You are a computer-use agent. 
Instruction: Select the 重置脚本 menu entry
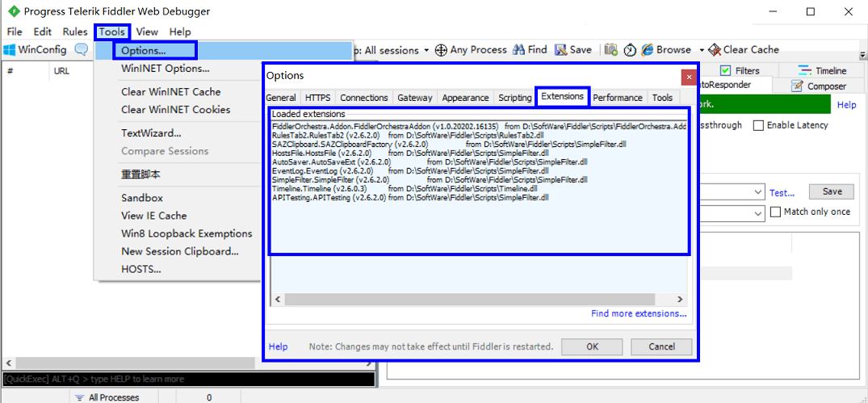(x=140, y=174)
